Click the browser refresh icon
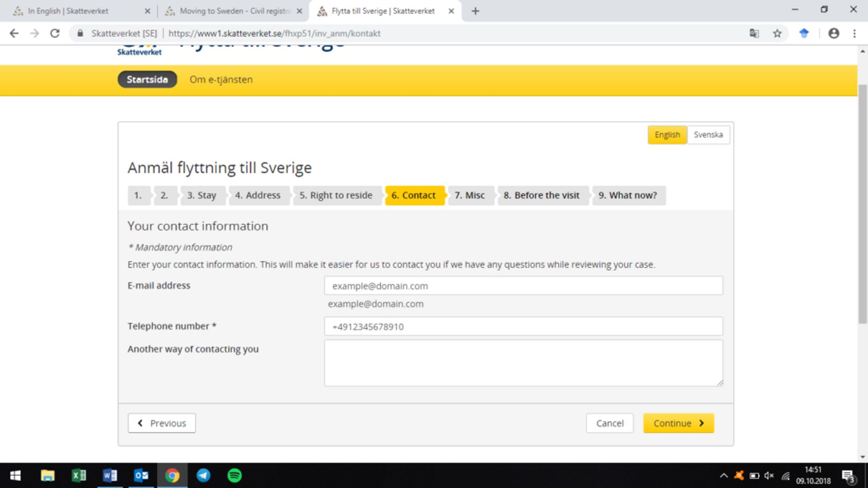 point(55,33)
